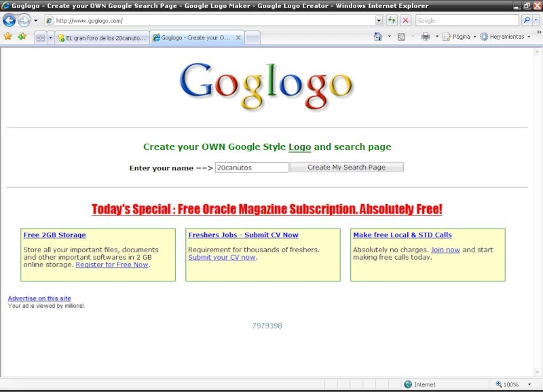Screen dimensions: 543x392
Task: Click the RSS feeds icon
Action: click(401, 37)
